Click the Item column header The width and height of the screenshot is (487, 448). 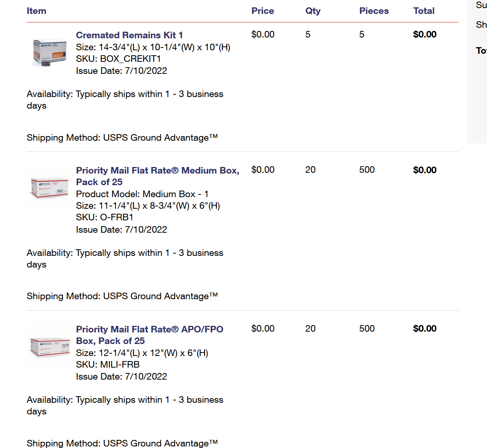(x=36, y=11)
